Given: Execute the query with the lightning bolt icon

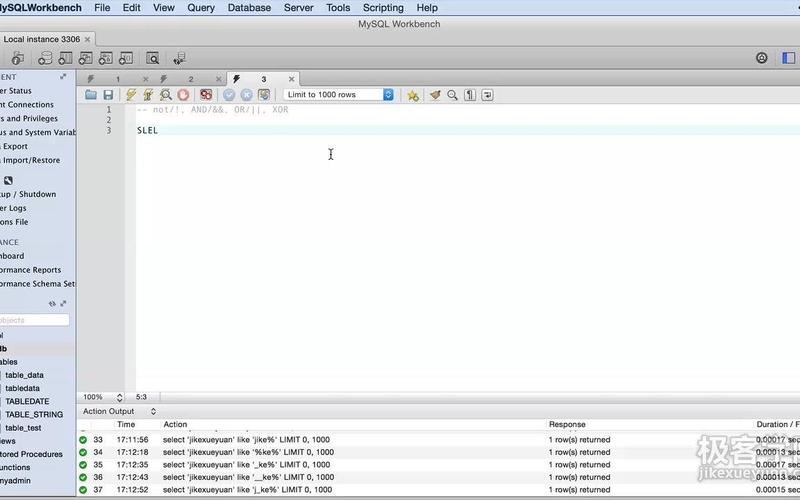Looking at the screenshot, I should pyautogui.click(x=131, y=95).
